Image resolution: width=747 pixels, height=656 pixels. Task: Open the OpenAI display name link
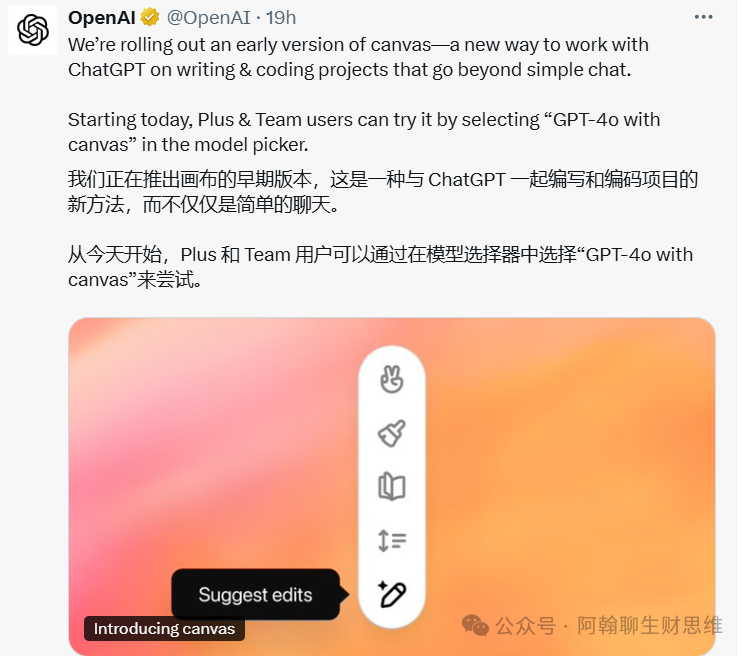[102, 18]
